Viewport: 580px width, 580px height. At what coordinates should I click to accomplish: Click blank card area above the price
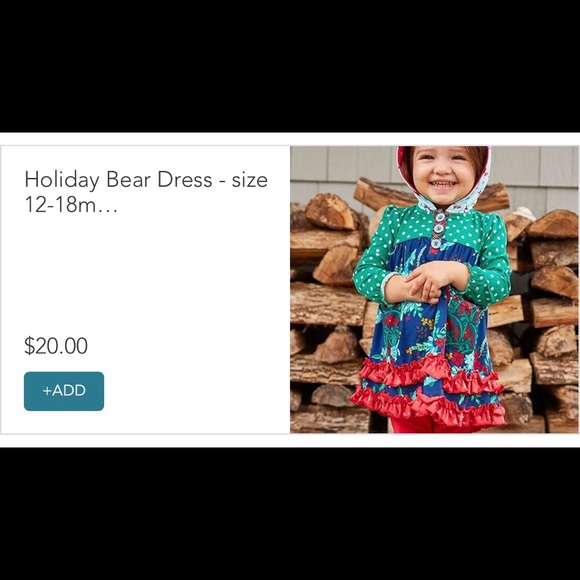tap(146, 274)
